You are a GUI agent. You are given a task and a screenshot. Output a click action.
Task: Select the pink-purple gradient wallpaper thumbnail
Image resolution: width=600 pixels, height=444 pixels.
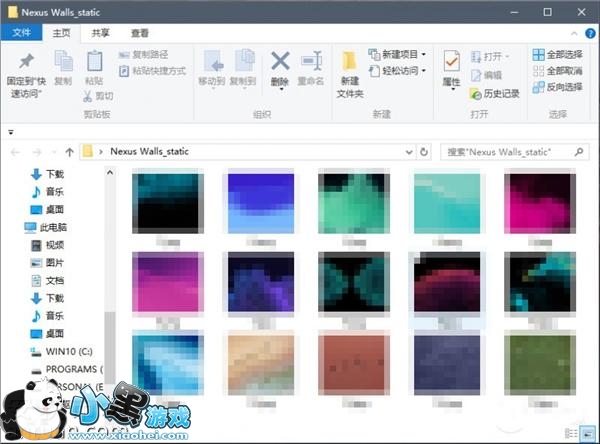tap(168, 282)
